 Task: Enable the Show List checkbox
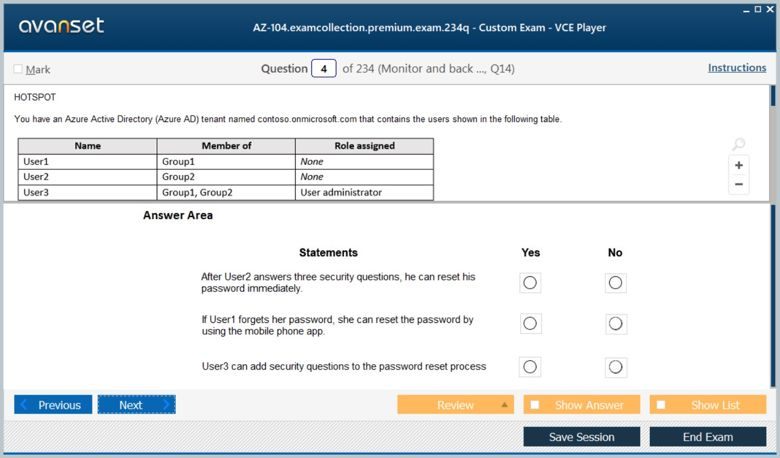point(661,405)
